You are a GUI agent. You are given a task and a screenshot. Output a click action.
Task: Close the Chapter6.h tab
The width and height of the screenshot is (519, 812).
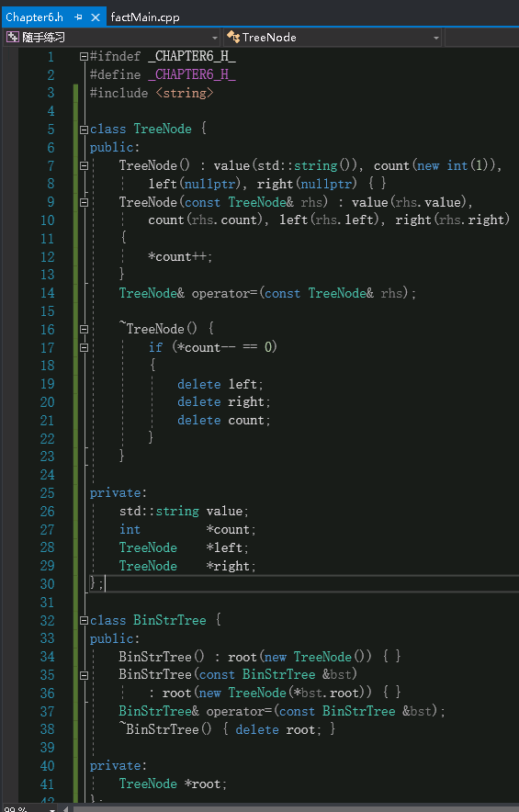click(96, 17)
